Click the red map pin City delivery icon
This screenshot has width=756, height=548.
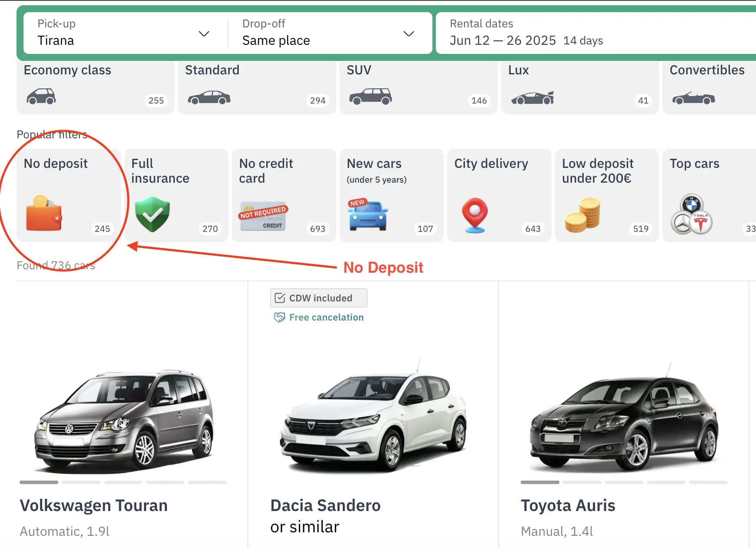(x=475, y=215)
